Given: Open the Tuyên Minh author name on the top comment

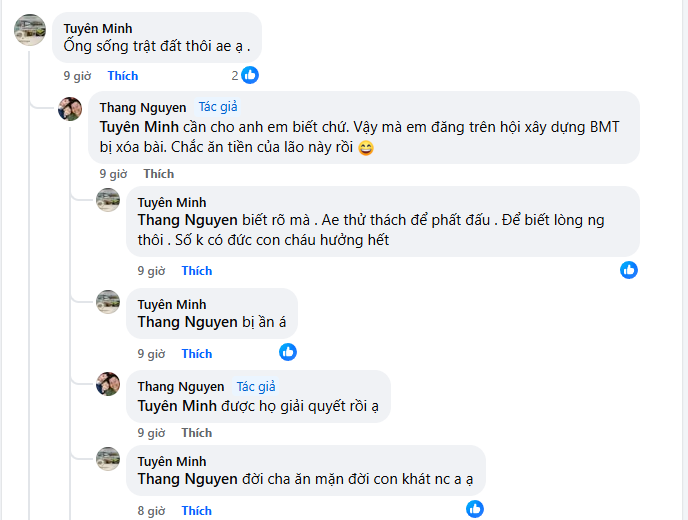Looking at the screenshot, I should [x=98, y=28].
